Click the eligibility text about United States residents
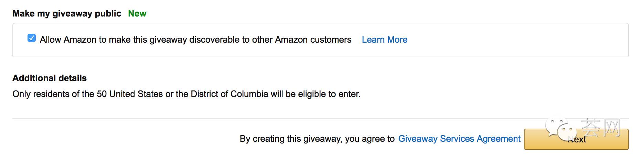Image resolution: width=644 pixels, height=161 pixels. point(186,94)
